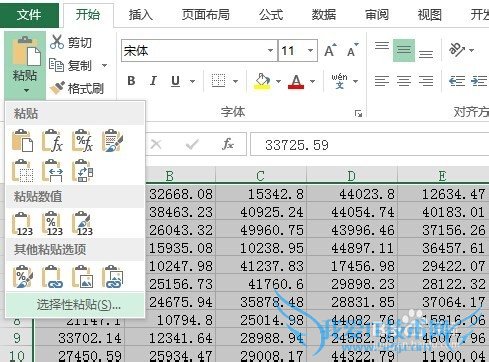Open the fill color dropdown arrow
The image size is (489, 362).
point(278,81)
